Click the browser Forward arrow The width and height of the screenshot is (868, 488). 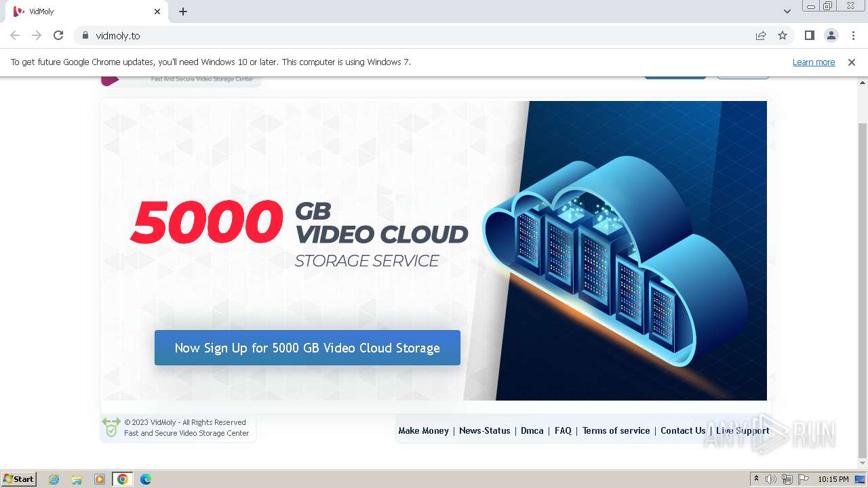[x=37, y=35]
